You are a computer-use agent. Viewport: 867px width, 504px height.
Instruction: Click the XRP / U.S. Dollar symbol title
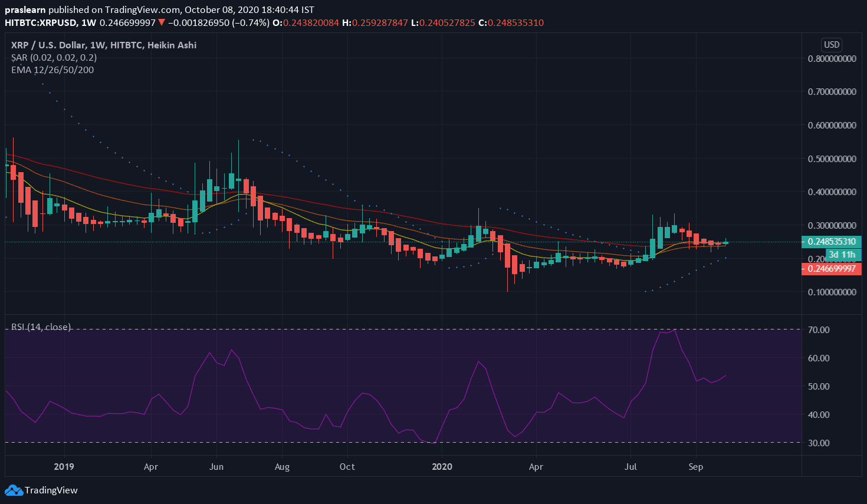48,45
